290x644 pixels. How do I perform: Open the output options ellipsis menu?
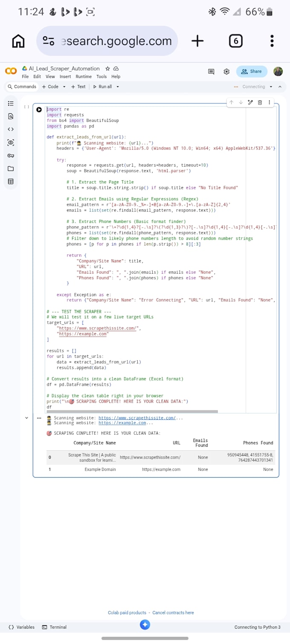pos(39,418)
